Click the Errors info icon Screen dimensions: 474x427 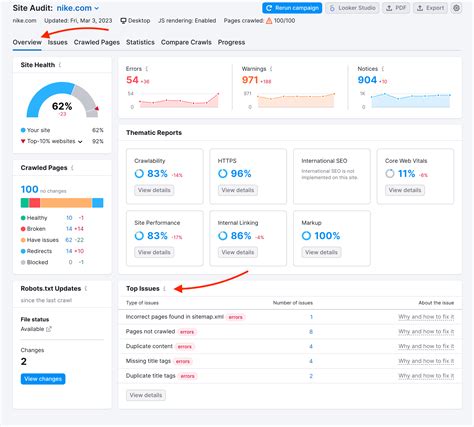coord(147,69)
